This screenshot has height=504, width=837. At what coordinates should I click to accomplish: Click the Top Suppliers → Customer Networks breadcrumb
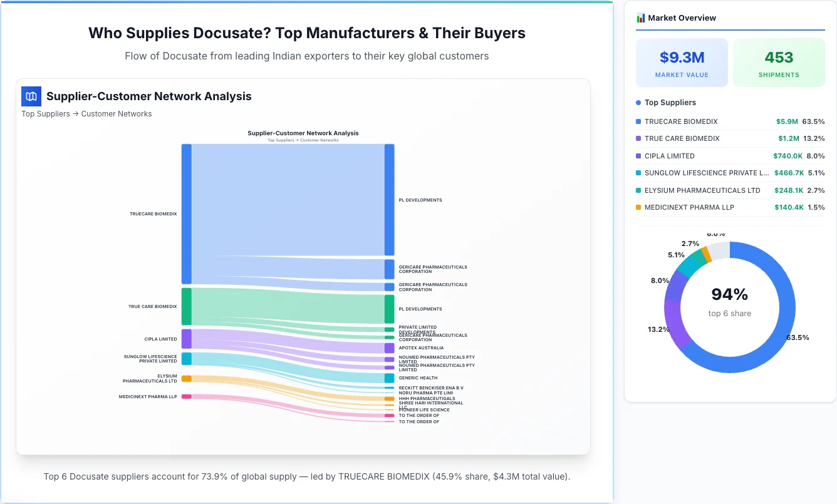pyautogui.click(x=86, y=113)
